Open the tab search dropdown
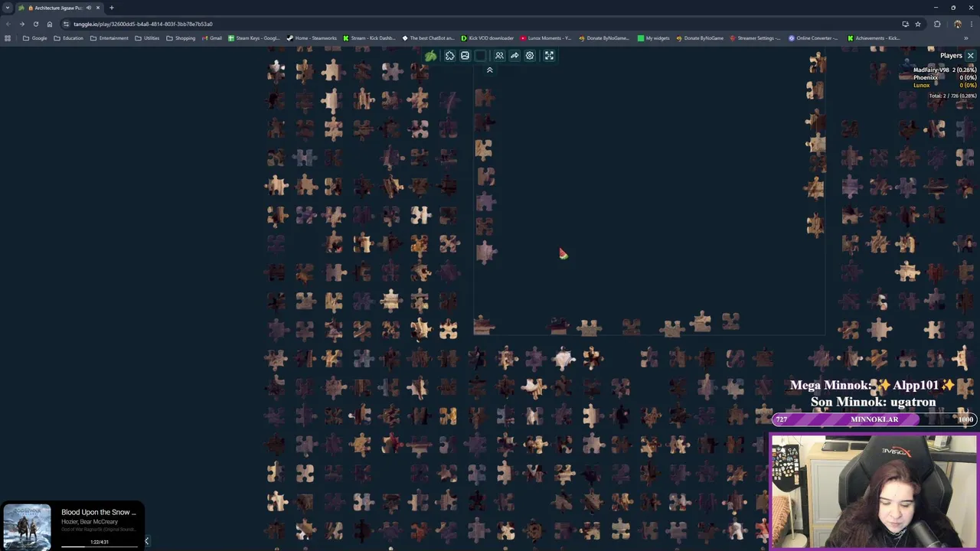The width and height of the screenshot is (980, 551). point(8,8)
